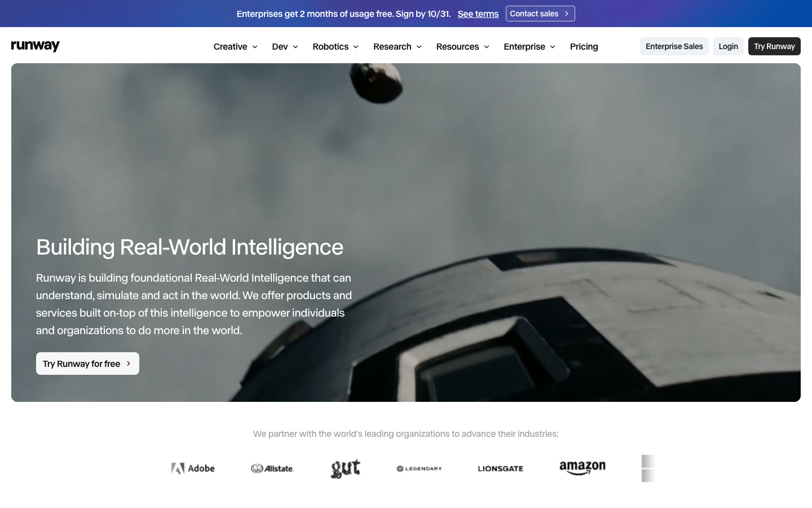Viewport: 812px width, 508px height.
Task: Click the Allstate partner logo
Action: pyautogui.click(x=272, y=468)
